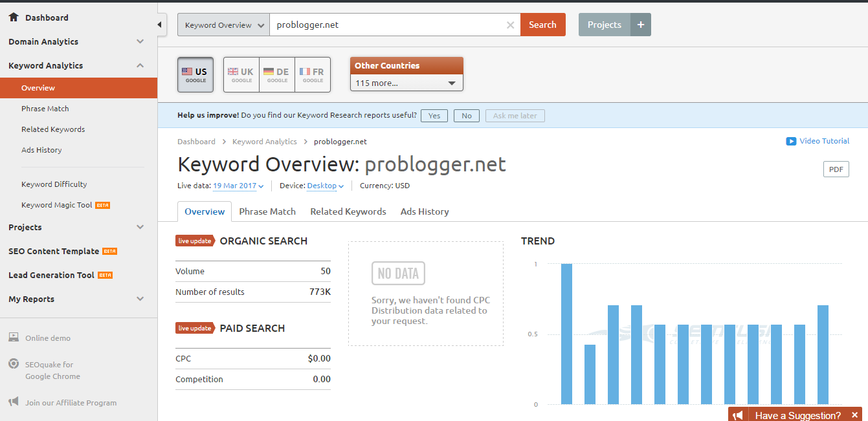Click the Dashboard breadcrumb link
This screenshot has height=421, width=868.
[196, 142]
